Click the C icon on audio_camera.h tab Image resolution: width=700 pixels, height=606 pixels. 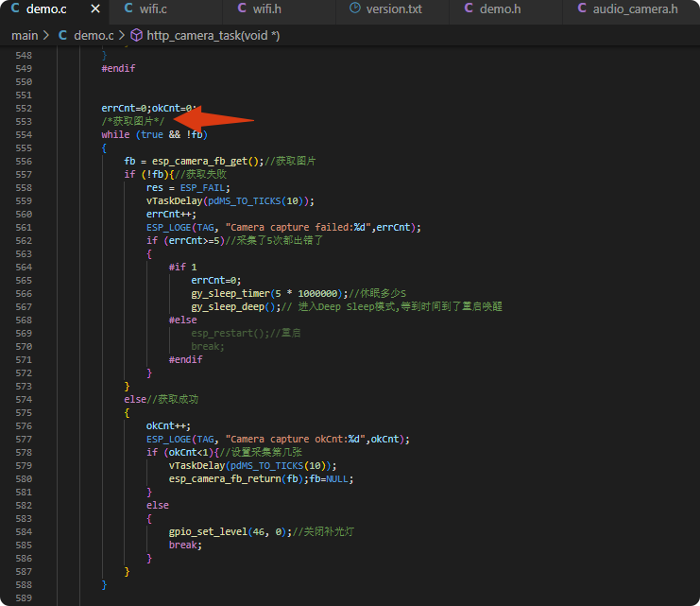point(582,9)
